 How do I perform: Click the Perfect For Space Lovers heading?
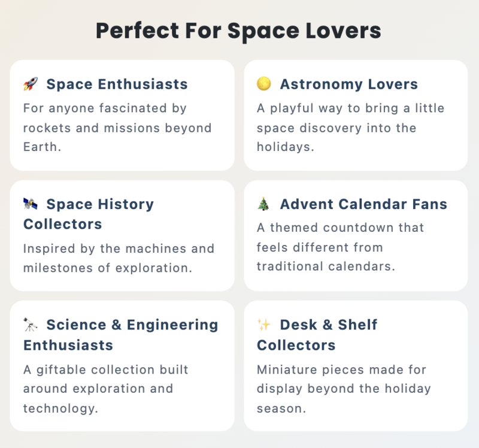238,31
